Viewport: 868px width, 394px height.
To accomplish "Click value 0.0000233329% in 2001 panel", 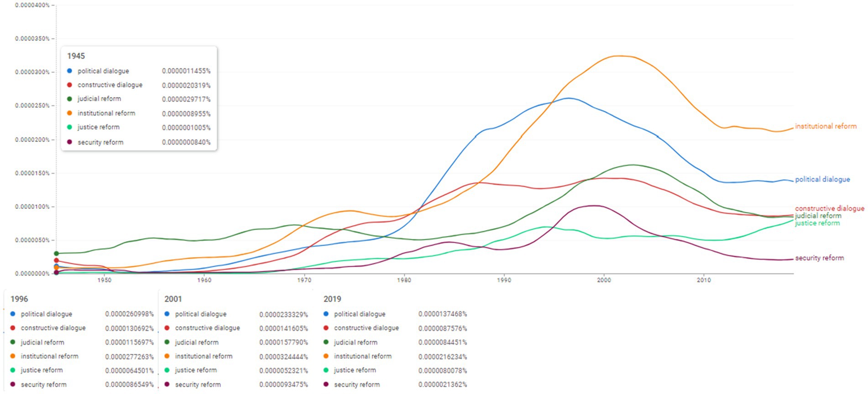I will click(283, 315).
